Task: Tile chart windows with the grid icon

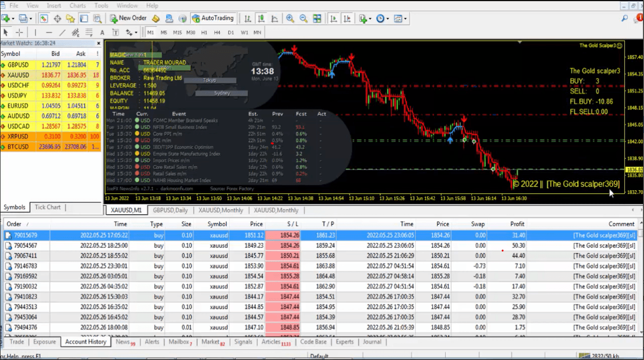Action: coord(317,19)
